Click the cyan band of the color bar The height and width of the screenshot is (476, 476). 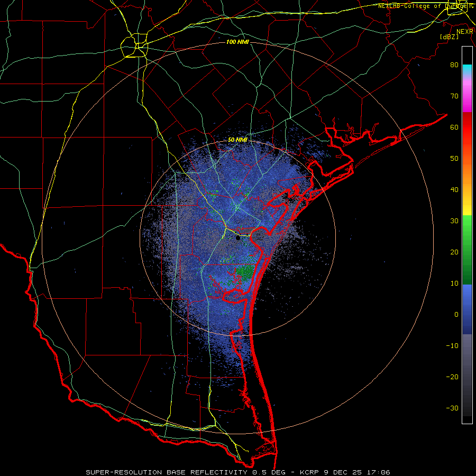[x=467, y=69]
